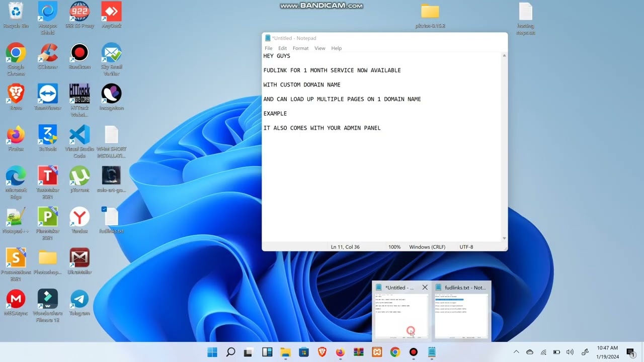Close the Untitled Notepad taskbar preview
The image size is (644, 362).
(425, 288)
